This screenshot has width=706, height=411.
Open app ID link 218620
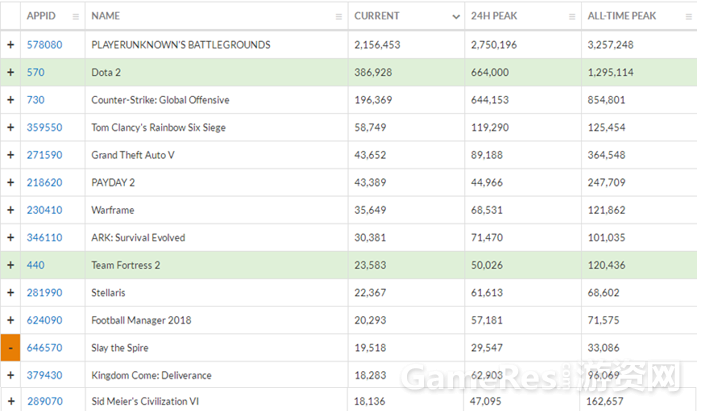[44, 182]
